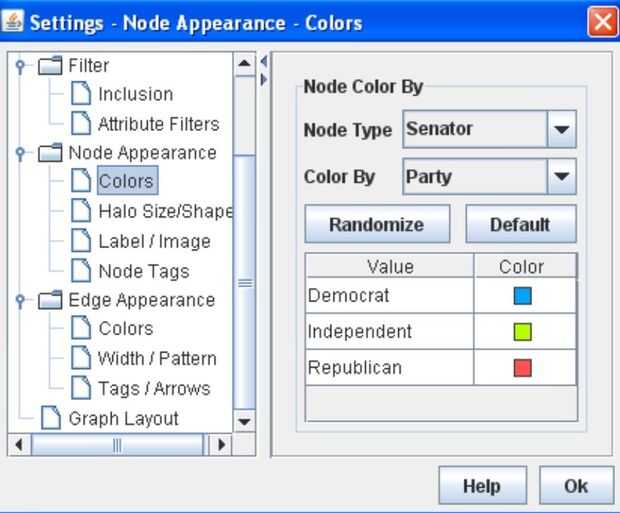Image resolution: width=620 pixels, height=513 pixels.
Task: Click the Java icon in title bar
Action: coord(15,22)
